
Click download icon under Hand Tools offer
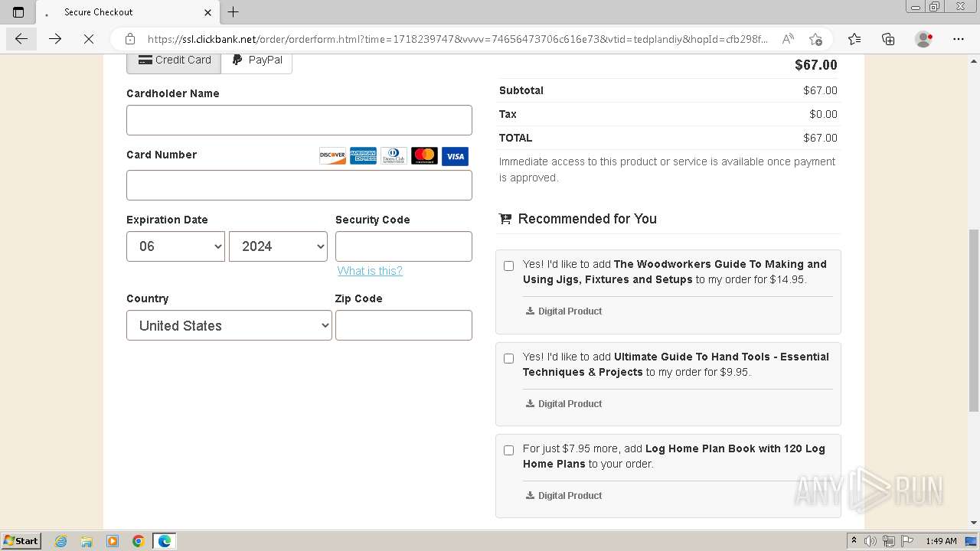pyautogui.click(x=530, y=403)
